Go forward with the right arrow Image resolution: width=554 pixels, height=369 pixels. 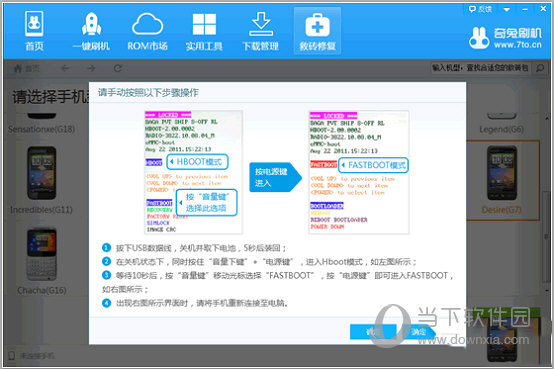coord(92,68)
